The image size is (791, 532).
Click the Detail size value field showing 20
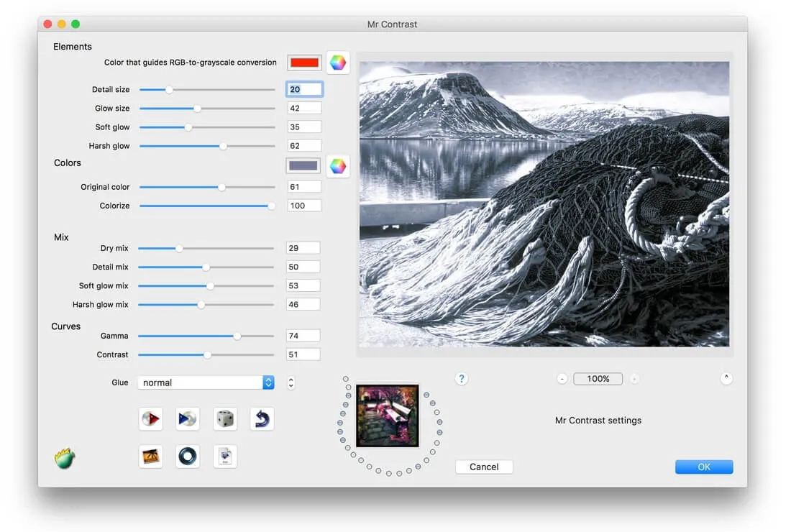click(303, 88)
